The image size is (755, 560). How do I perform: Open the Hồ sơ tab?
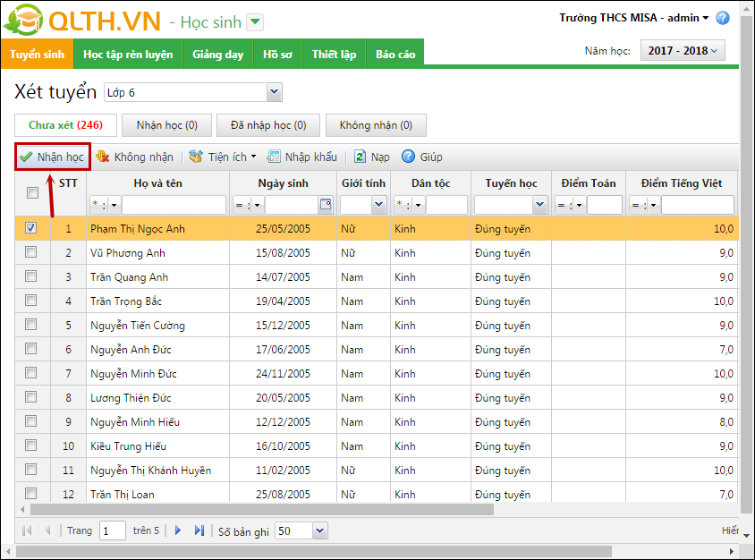pyautogui.click(x=278, y=54)
